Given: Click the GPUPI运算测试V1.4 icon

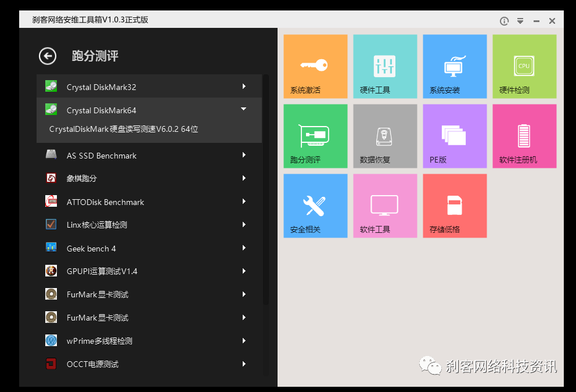Looking at the screenshot, I should tap(51, 271).
